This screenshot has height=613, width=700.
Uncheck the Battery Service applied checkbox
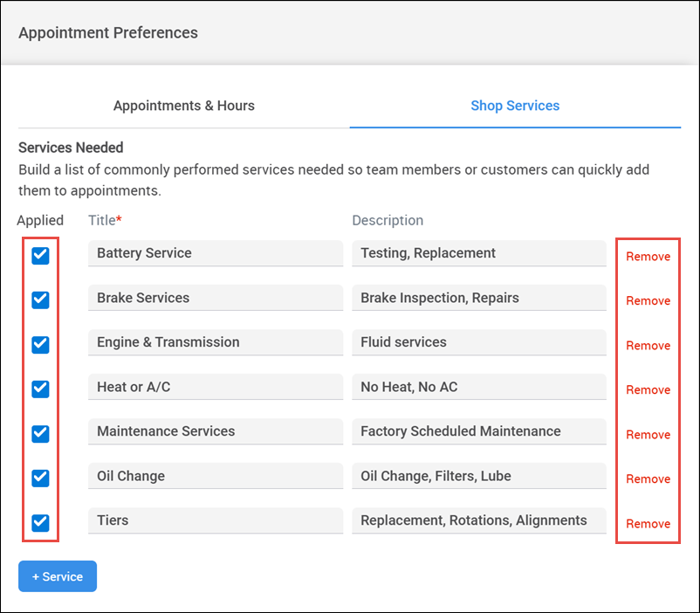pyautogui.click(x=40, y=256)
